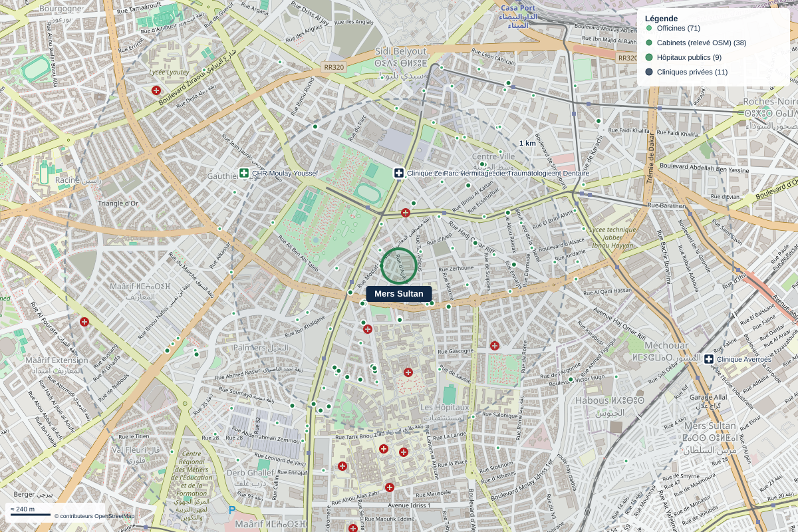Click the 'Habous' district label
Image resolution: width=798 pixels, height=532 pixels.
[x=593, y=400]
